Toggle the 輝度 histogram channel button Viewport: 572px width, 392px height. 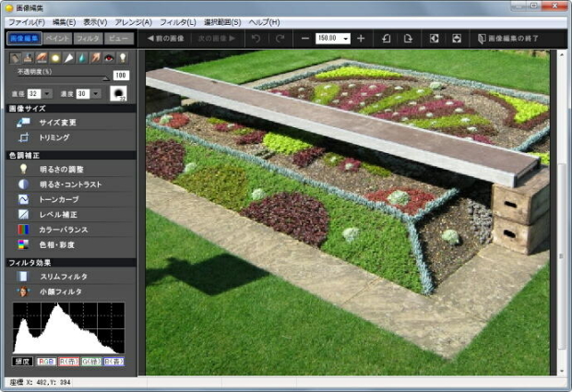click(x=22, y=362)
